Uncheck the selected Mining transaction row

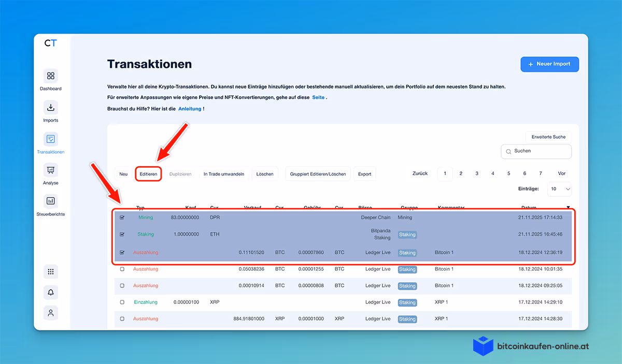pos(122,217)
